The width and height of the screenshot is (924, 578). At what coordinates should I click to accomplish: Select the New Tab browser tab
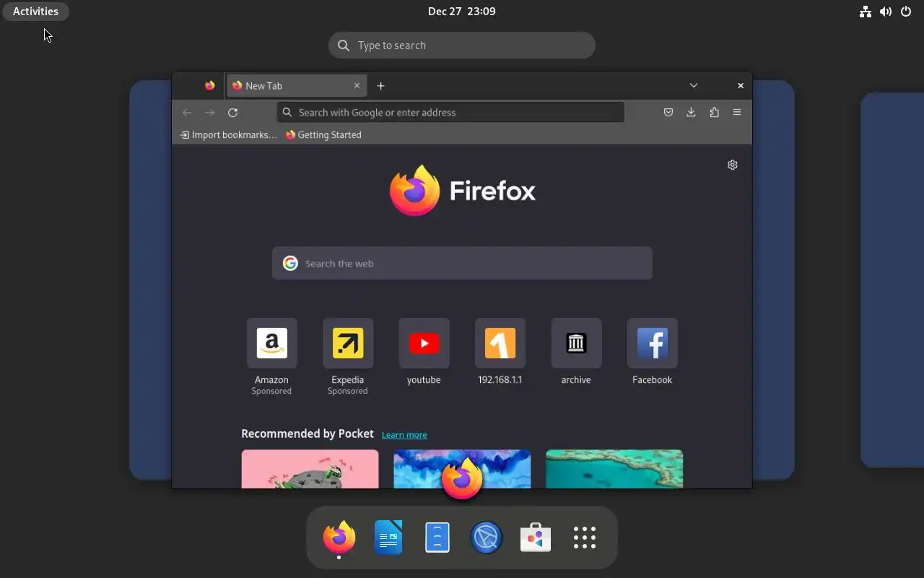click(x=296, y=85)
